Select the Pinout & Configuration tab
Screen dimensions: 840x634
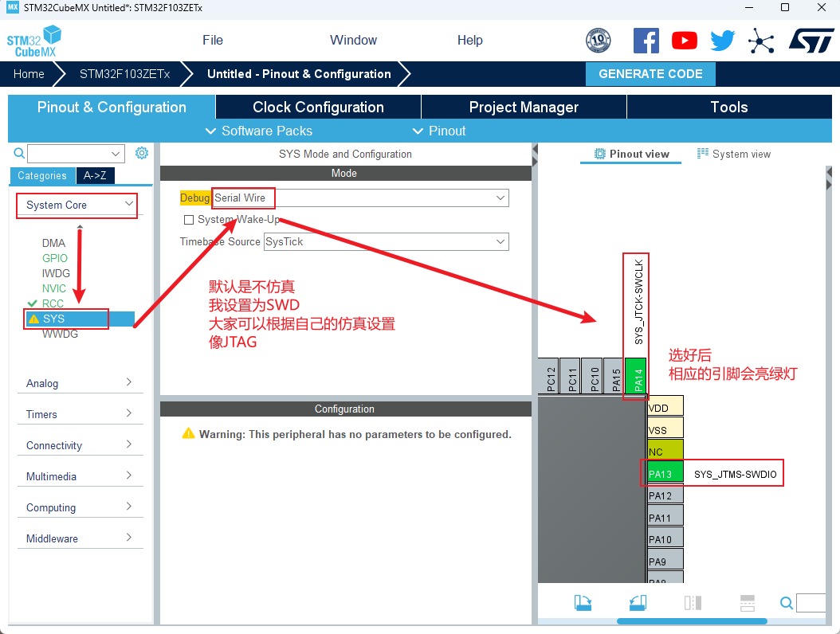point(112,107)
